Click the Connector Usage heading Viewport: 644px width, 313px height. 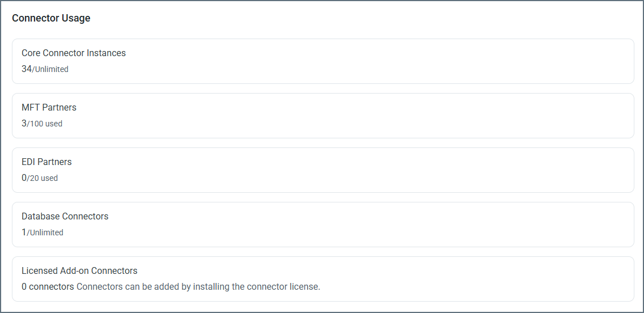pyautogui.click(x=51, y=18)
